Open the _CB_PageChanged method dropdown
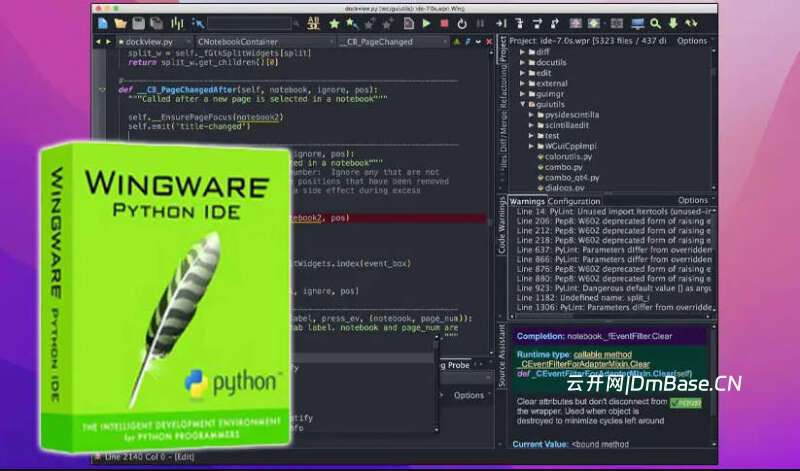Image resolution: width=800 pixels, height=471 pixels. (394, 42)
